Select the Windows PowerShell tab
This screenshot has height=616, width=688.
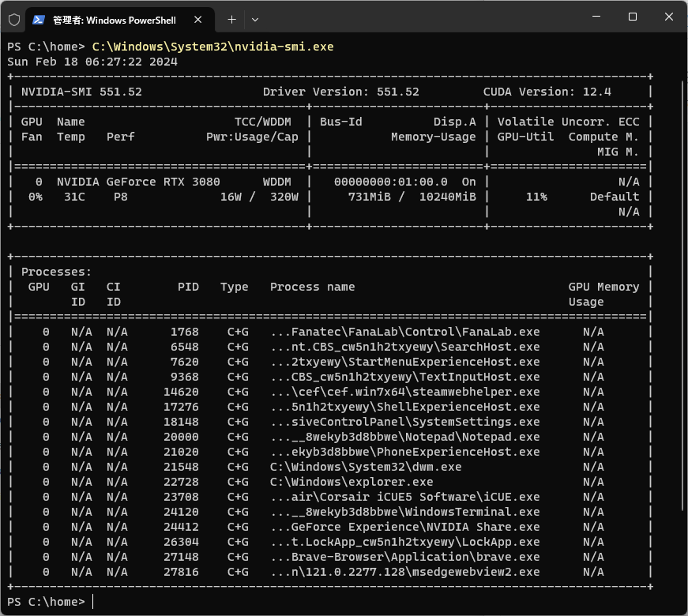(119, 20)
